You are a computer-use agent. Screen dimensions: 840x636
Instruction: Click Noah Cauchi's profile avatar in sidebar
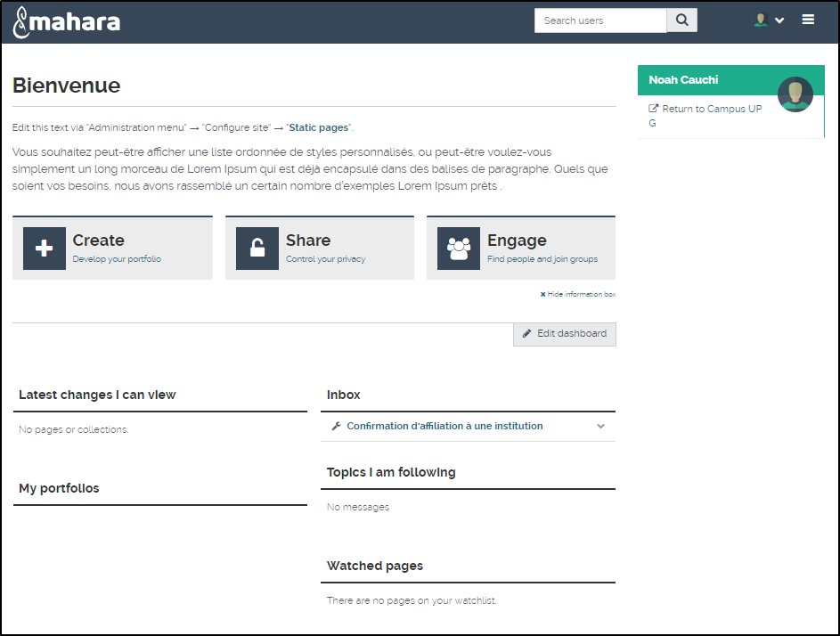pos(795,94)
